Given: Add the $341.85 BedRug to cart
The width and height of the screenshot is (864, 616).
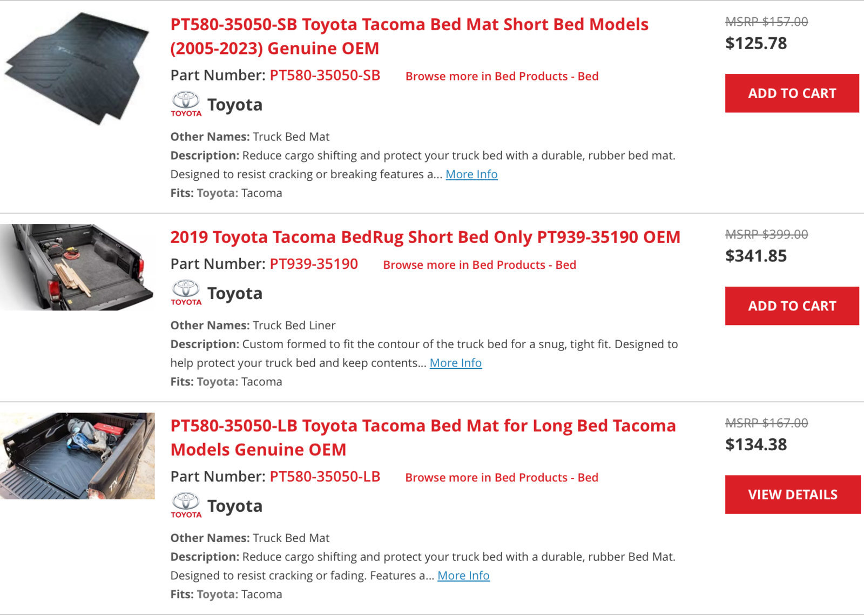Looking at the screenshot, I should click(x=792, y=306).
